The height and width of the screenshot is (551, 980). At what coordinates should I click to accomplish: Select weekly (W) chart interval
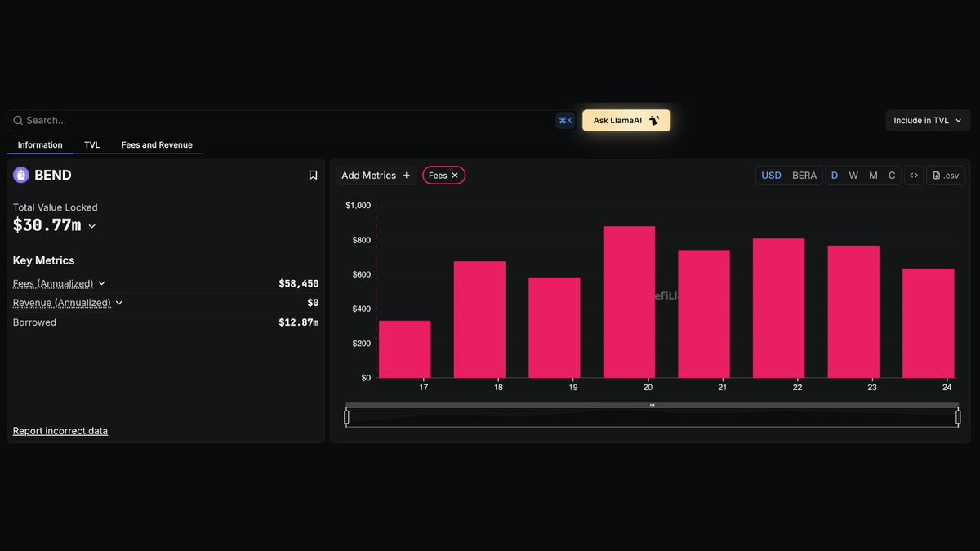(x=853, y=176)
